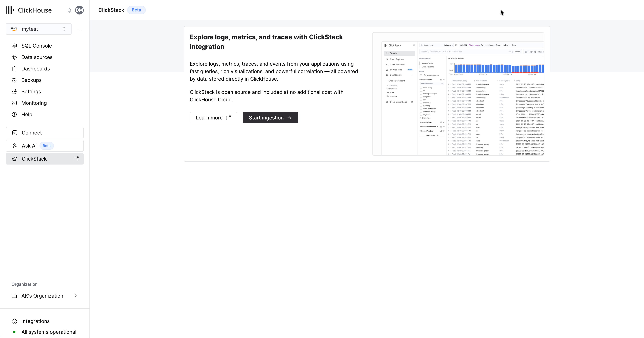Click the Ask AI sparkle icon

[15, 146]
